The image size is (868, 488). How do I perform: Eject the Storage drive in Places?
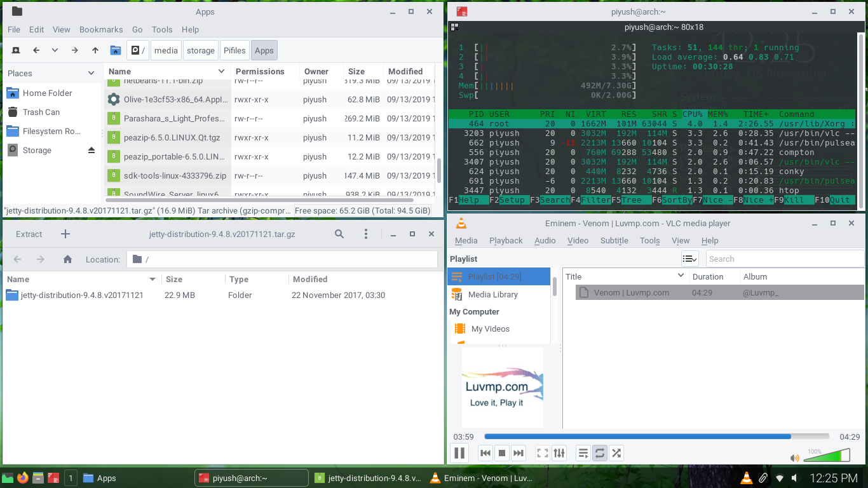pos(92,151)
